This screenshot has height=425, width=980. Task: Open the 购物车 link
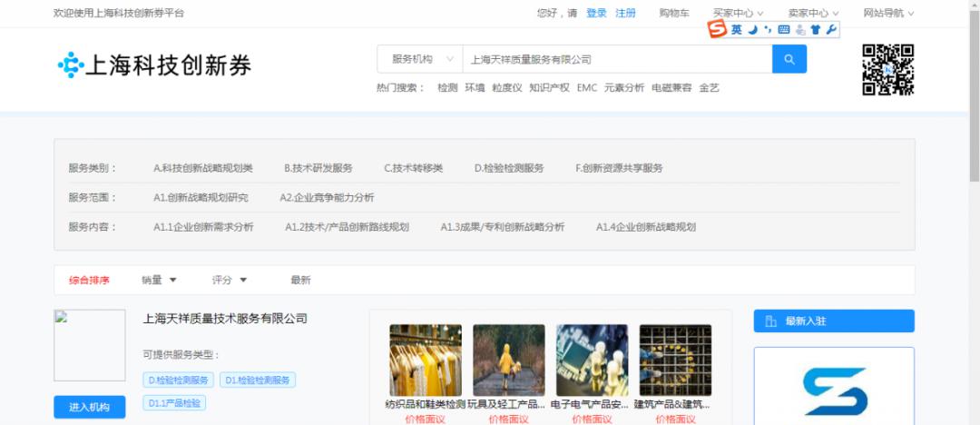tap(674, 13)
